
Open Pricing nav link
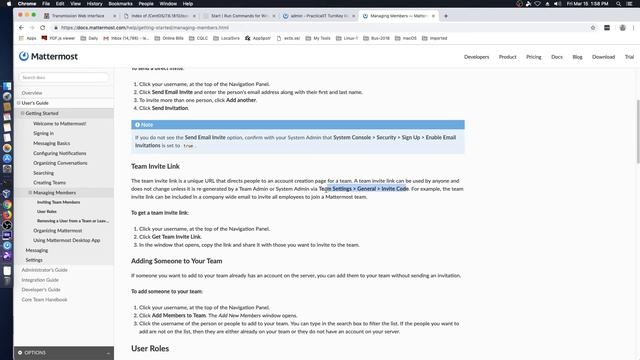[533, 57]
